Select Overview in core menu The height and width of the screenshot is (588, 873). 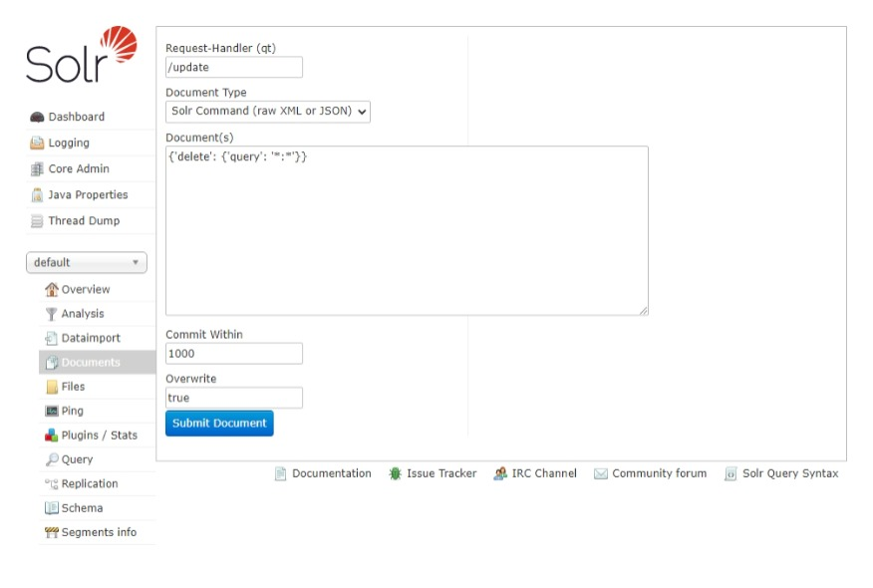click(x=86, y=290)
